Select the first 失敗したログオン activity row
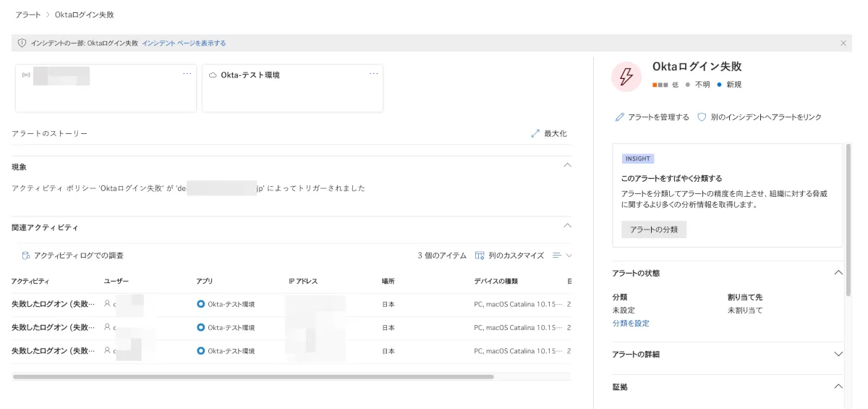This screenshot has height=409, width=868. click(54, 305)
